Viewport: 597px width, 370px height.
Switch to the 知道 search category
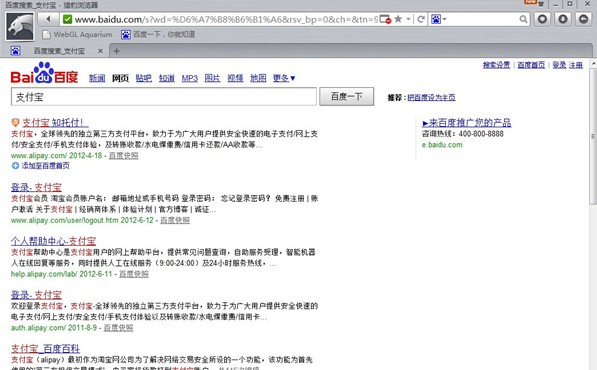click(x=167, y=78)
